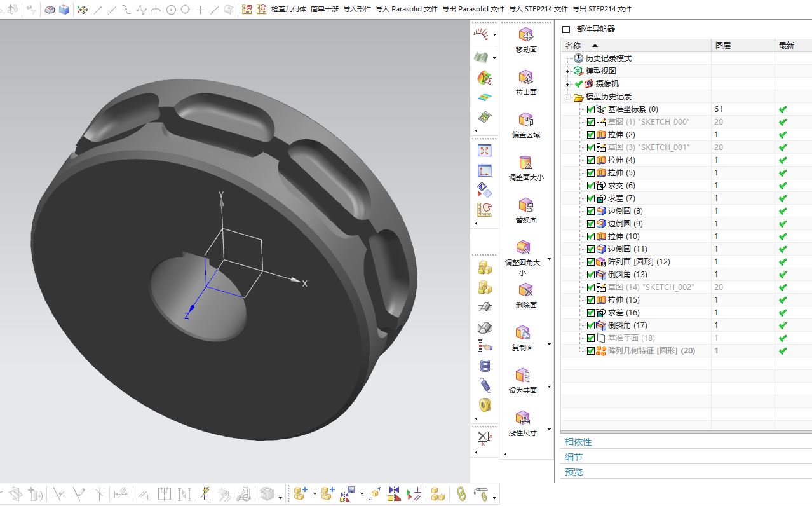The height and width of the screenshot is (506, 812).
Task: Click 导入 Parasolid 文件 button
Action: (407, 10)
